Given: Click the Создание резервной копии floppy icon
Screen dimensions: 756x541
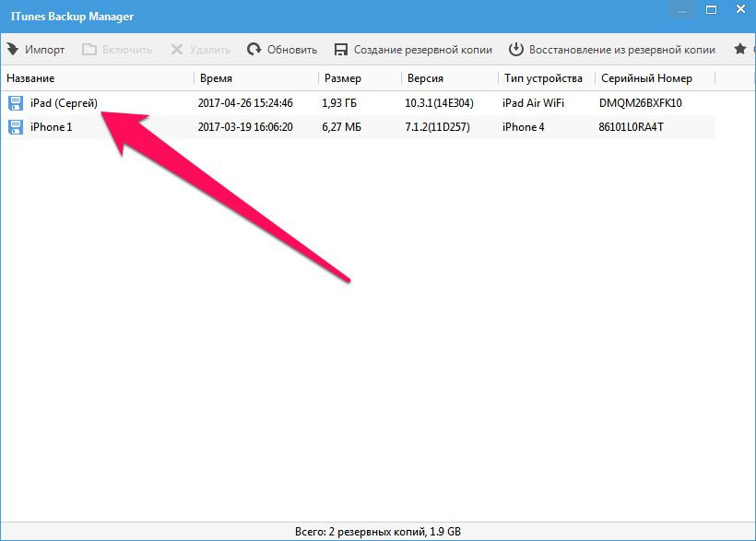Looking at the screenshot, I should point(341,50).
